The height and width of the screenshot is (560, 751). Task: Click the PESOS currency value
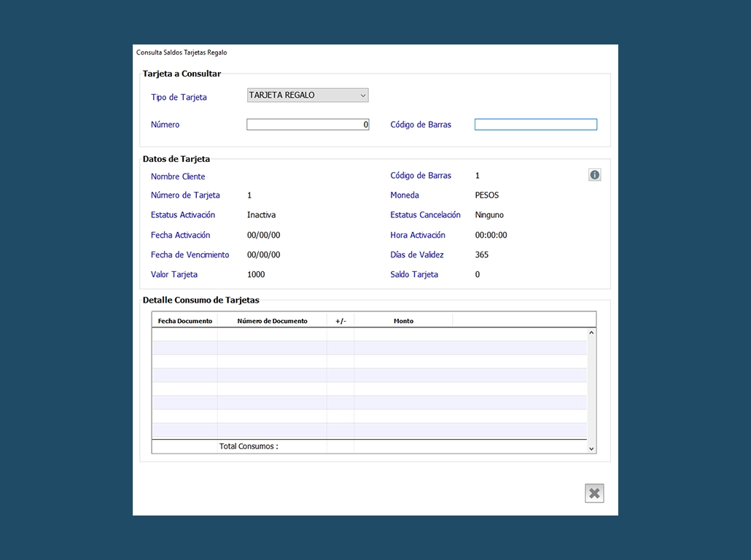click(486, 195)
